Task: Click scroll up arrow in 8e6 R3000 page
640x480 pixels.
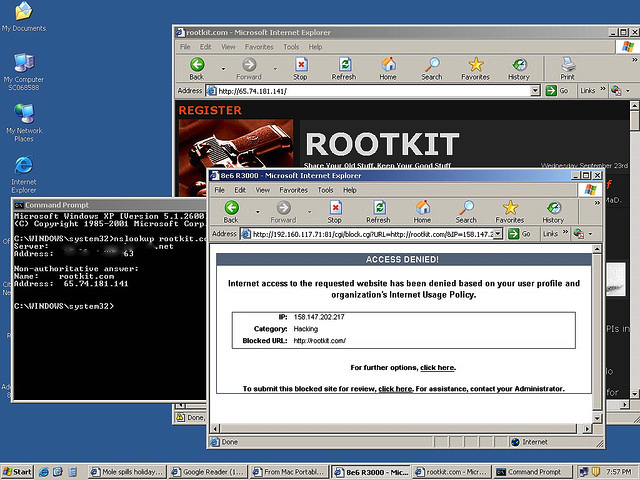Action: point(597,249)
